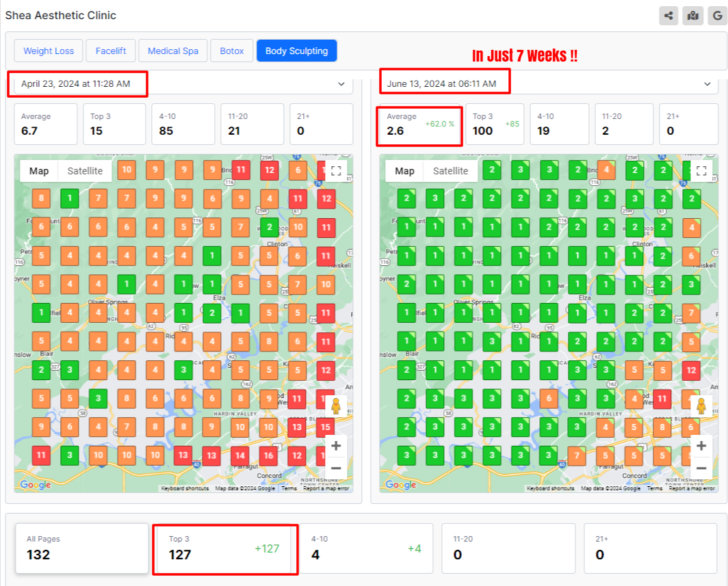Click the share icon button
This screenshot has width=728, height=586.
point(668,16)
